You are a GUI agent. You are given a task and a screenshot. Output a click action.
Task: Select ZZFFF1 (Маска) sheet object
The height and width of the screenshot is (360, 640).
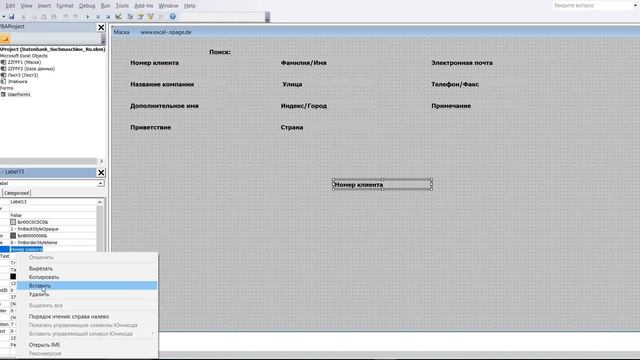[x=24, y=62]
